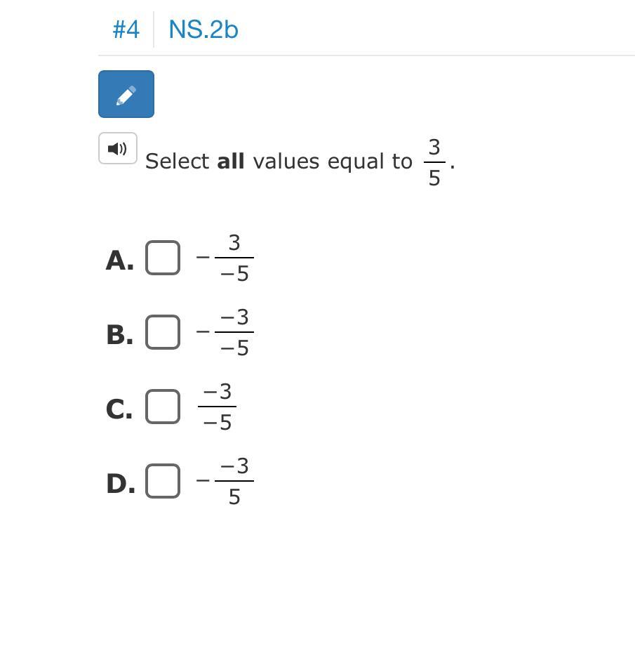Image resolution: width=635 pixels, height=672 pixels.
Task: Click the fraction negative 3 over −5
Action: point(225,258)
